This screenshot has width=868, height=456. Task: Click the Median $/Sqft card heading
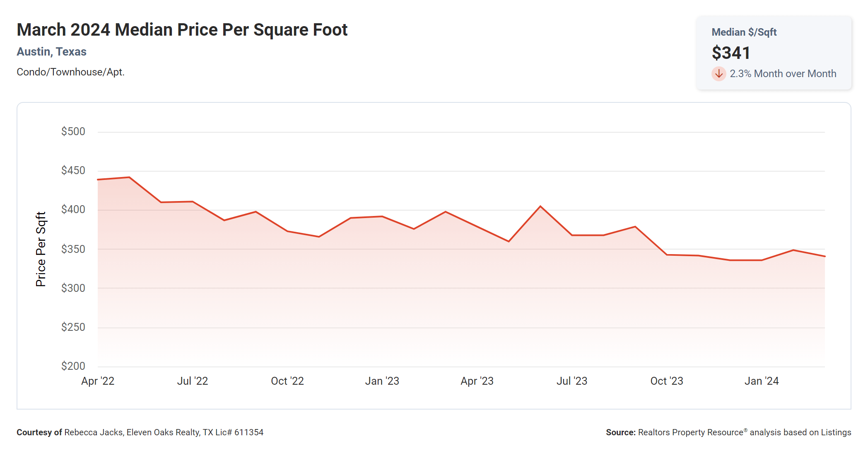[x=744, y=32]
